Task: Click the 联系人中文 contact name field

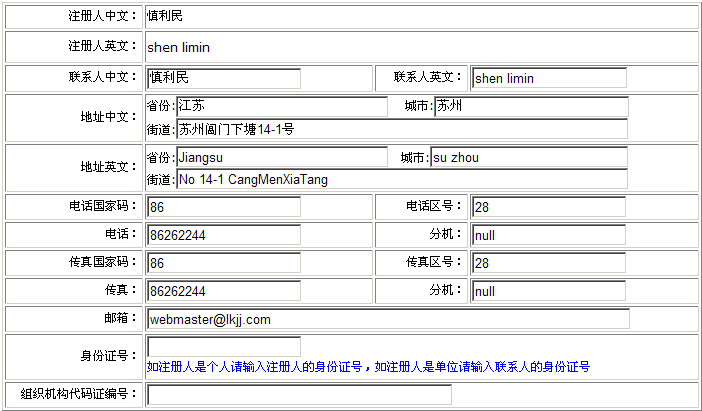Action: click(223, 78)
